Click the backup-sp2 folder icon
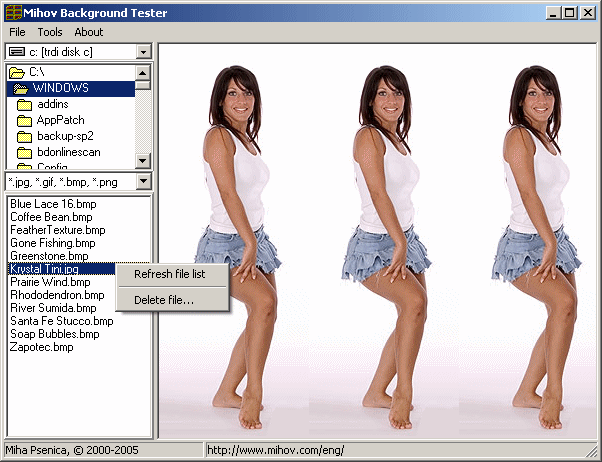Image resolution: width=602 pixels, height=462 pixels. tap(25, 136)
